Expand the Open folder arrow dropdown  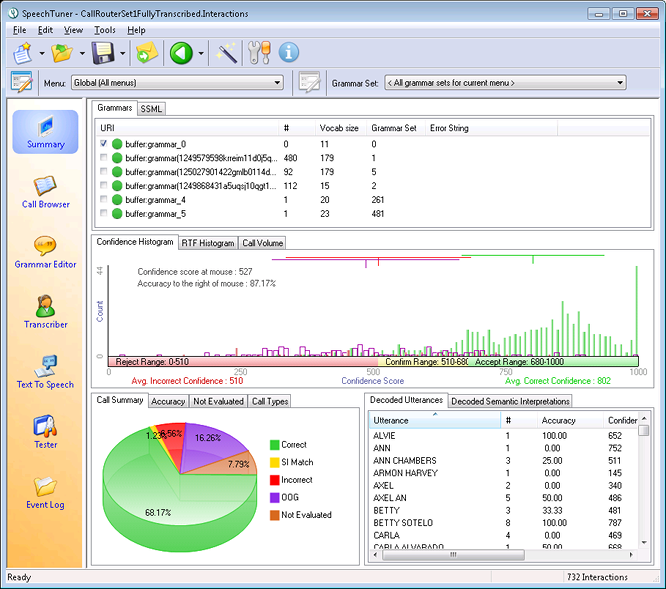tap(82, 54)
